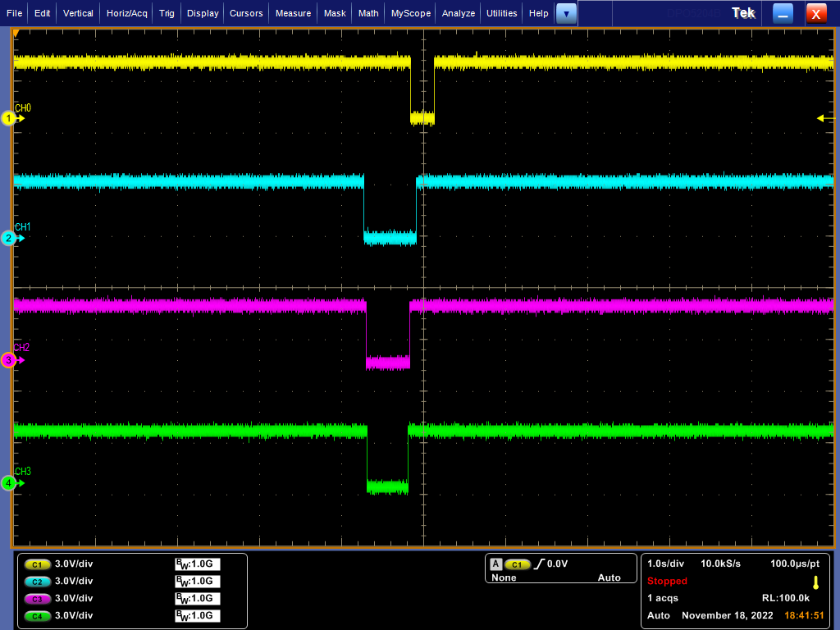
Task: Click the C3 3.0V/div scale readout
Action: [x=74, y=598]
